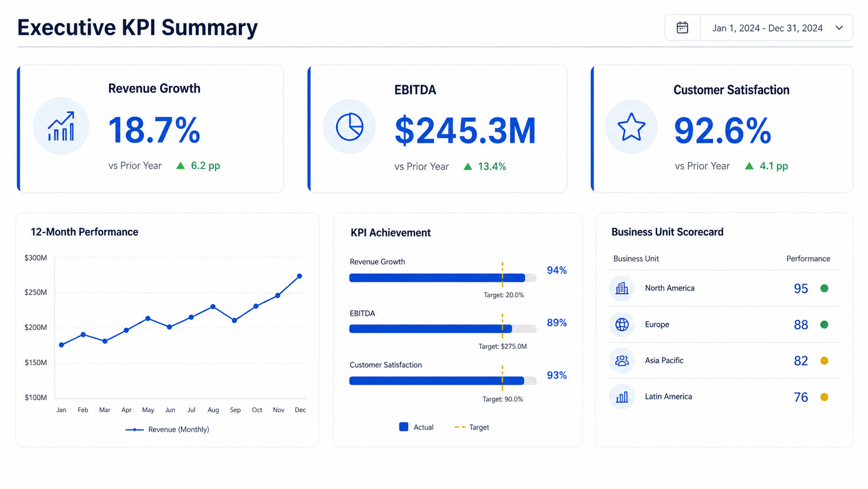Click the 89% achievement value
868x489 pixels.
click(x=557, y=323)
